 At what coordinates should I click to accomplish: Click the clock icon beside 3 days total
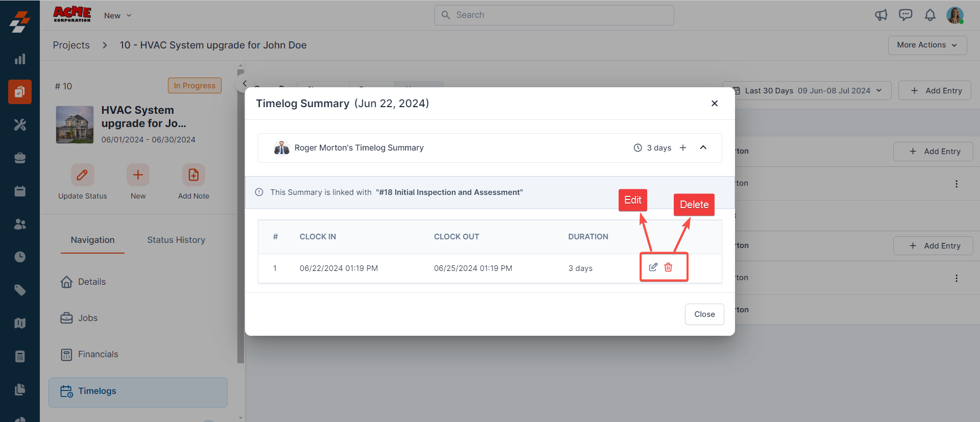pyautogui.click(x=638, y=148)
